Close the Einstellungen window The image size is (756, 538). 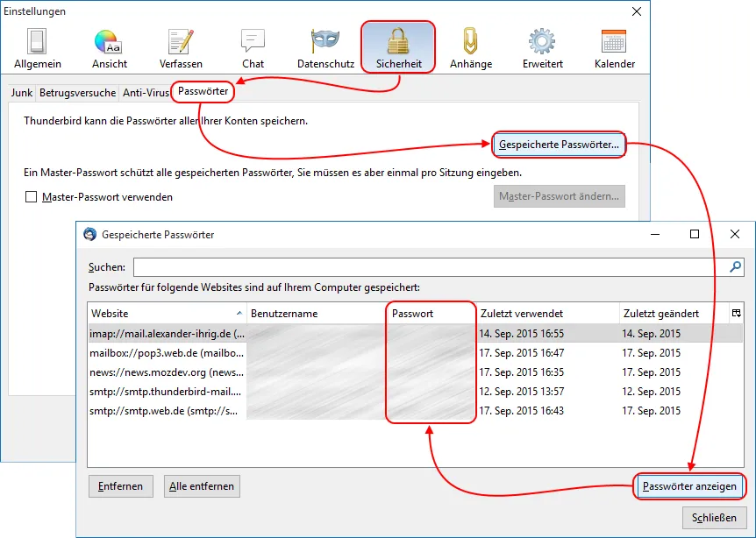[637, 11]
